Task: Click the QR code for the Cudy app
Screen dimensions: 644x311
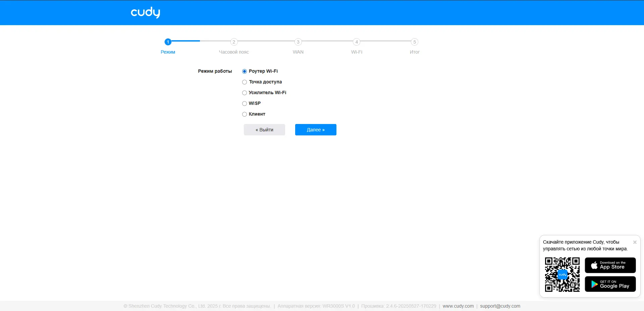Action: coord(562,274)
